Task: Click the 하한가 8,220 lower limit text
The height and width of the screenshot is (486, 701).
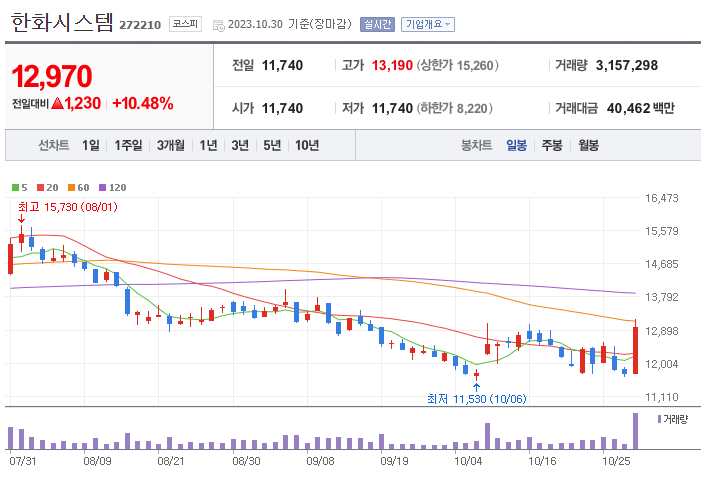Action: 455,108
